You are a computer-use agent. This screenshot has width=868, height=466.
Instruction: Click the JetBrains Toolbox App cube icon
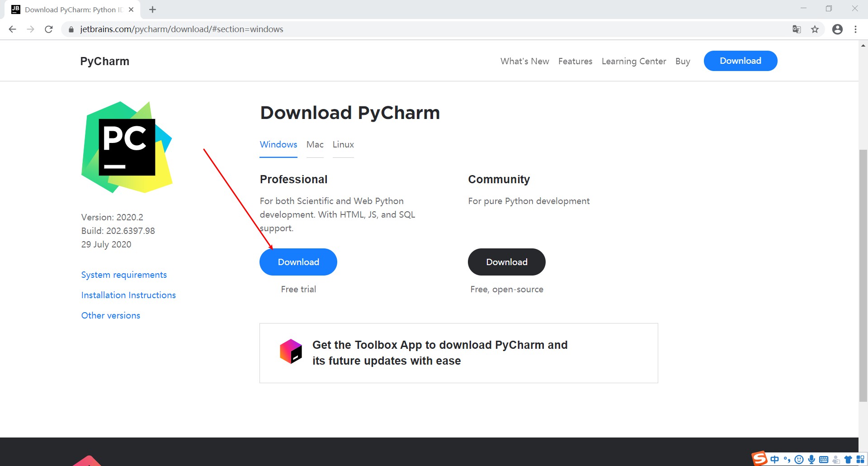pyautogui.click(x=291, y=352)
